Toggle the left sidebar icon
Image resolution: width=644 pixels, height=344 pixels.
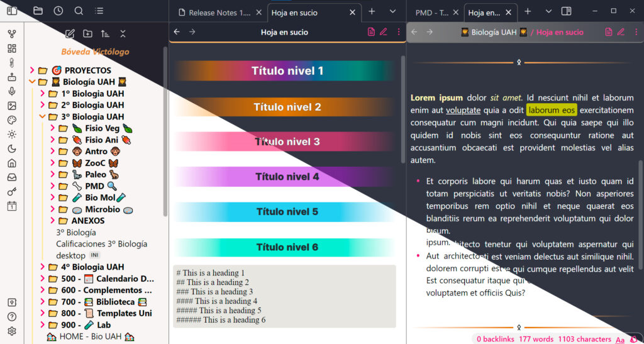[12, 11]
